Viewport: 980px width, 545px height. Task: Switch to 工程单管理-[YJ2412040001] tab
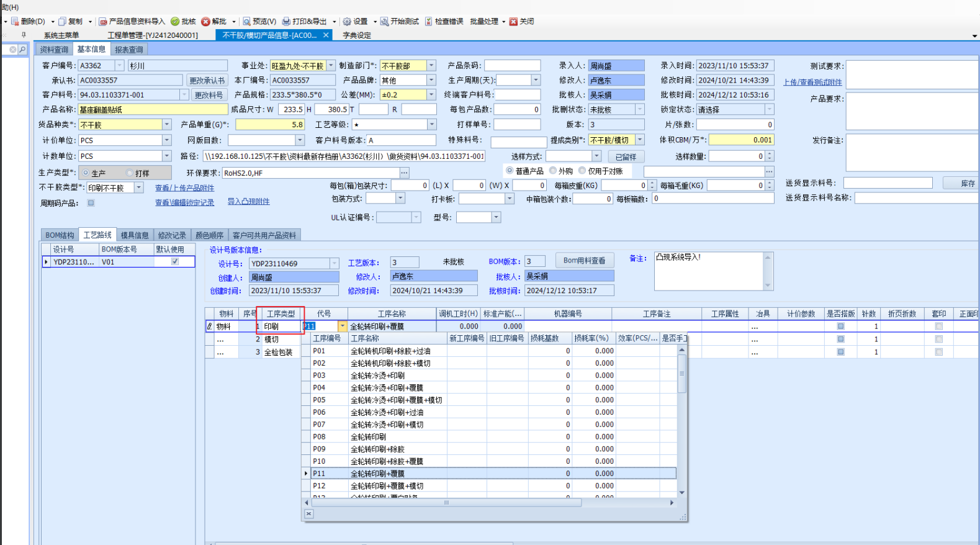[153, 35]
